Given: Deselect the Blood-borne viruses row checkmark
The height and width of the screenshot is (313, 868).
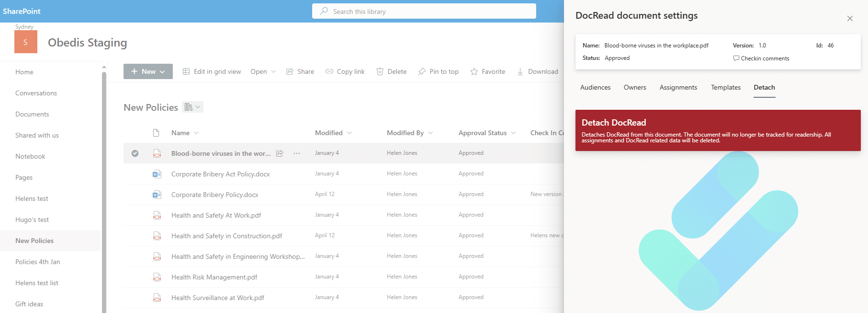Looking at the screenshot, I should (x=135, y=153).
